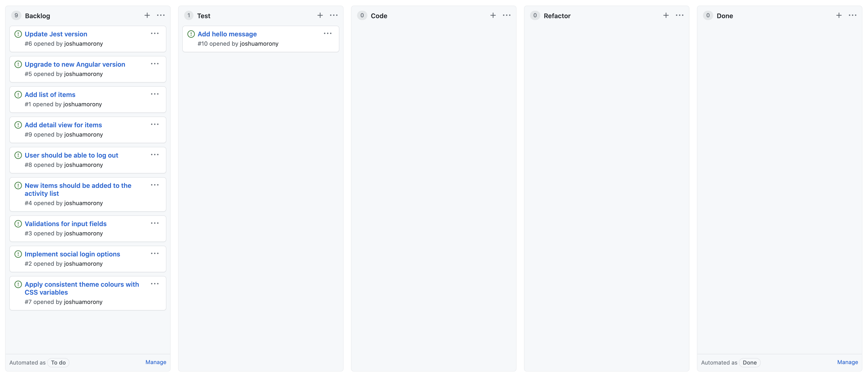Open Backlog column options menu
Screen dimensions: 868x379
161,15
